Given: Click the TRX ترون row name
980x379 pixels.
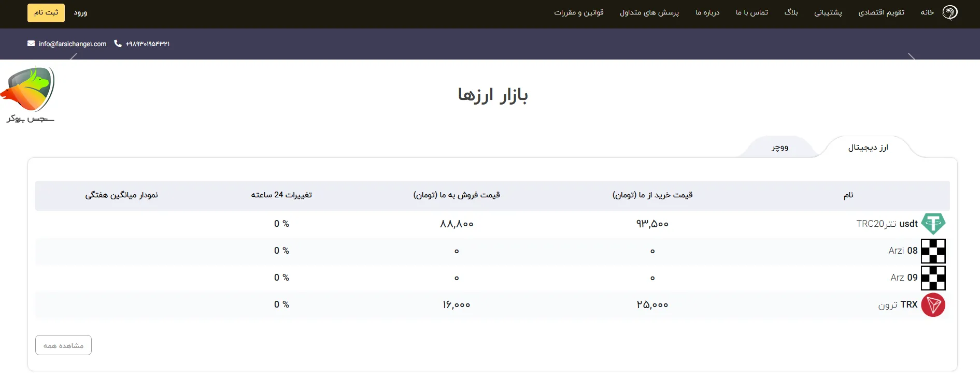Looking at the screenshot, I should click(898, 304).
